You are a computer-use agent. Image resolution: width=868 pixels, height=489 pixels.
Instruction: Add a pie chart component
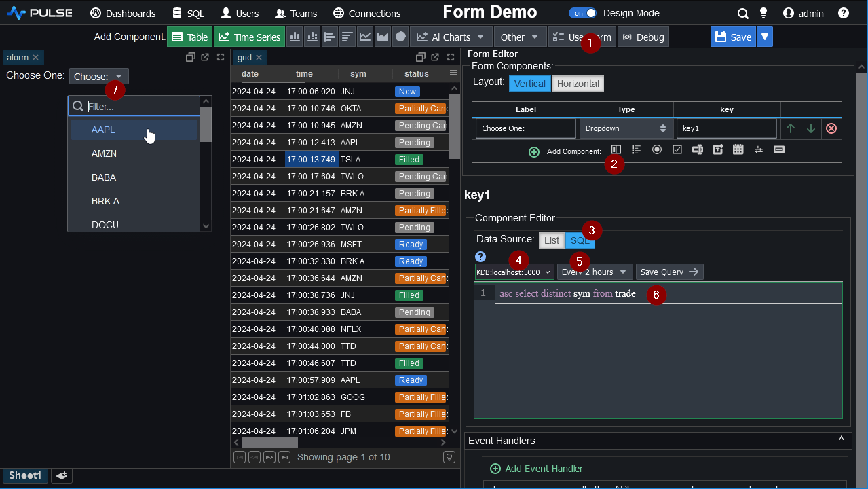click(400, 37)
